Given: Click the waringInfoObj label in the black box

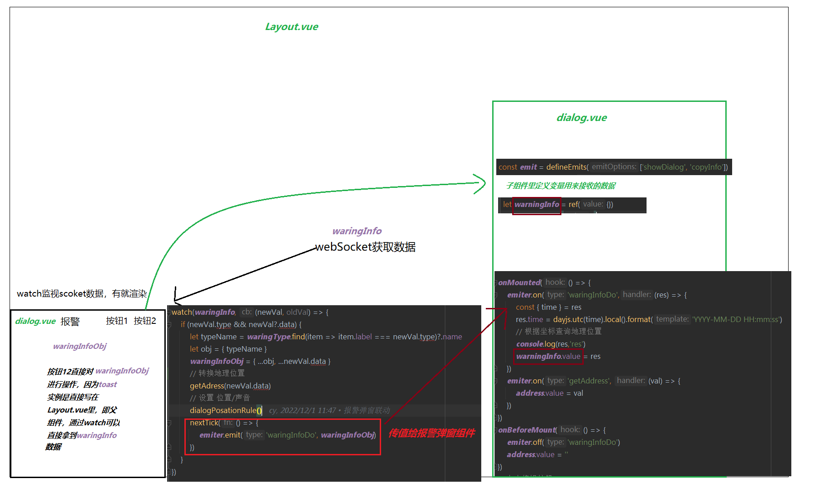Looking at the screenshot, I should tap(80, 346).
